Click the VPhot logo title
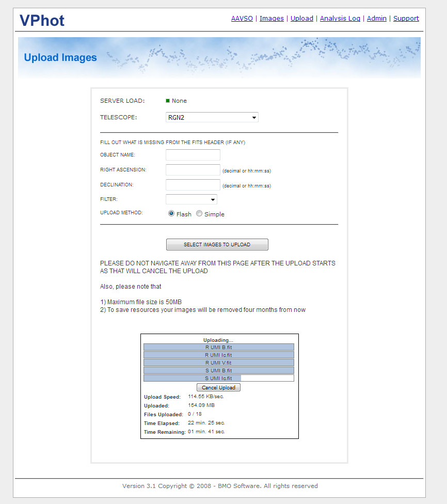The height and width of the screenshot is (504, 447). click(42, 21)
